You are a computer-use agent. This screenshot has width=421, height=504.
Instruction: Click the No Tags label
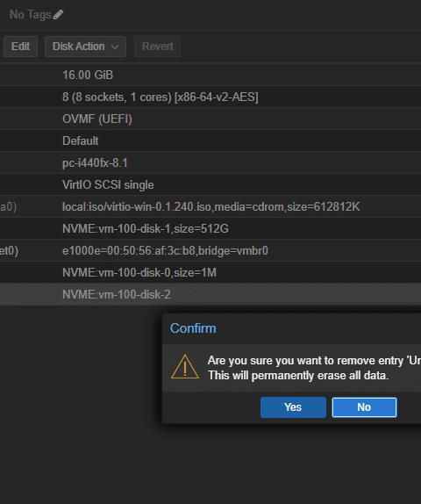(x=30, y=14)
